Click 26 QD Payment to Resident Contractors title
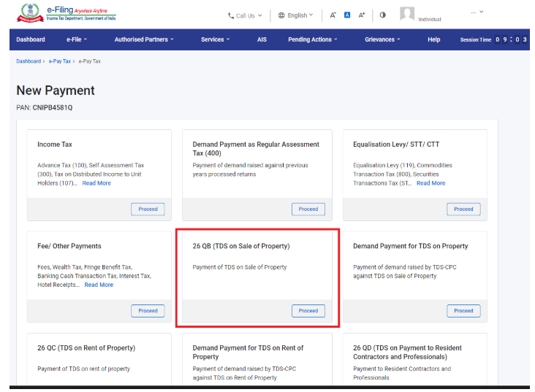535x392 pixels. (x=407, y=353)
